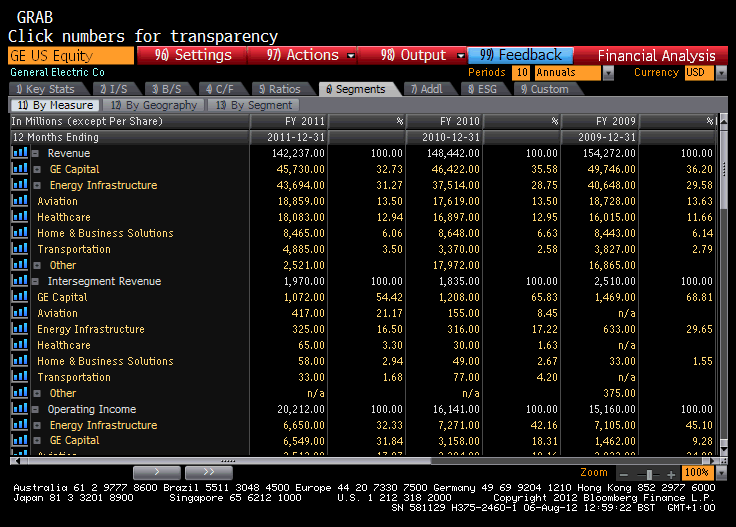This screenshot has width=736, height=527.
Task: Switch to the Ratios tab
Action: click(280, 89)
